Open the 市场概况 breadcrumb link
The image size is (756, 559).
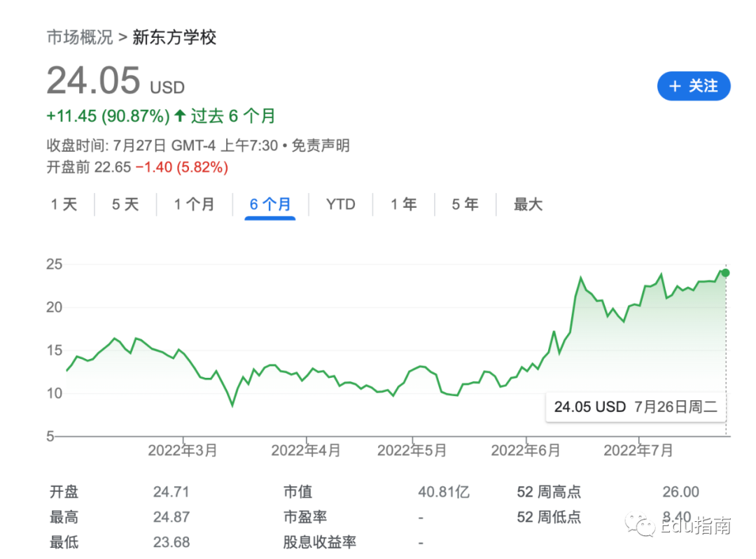click(80, 37)
